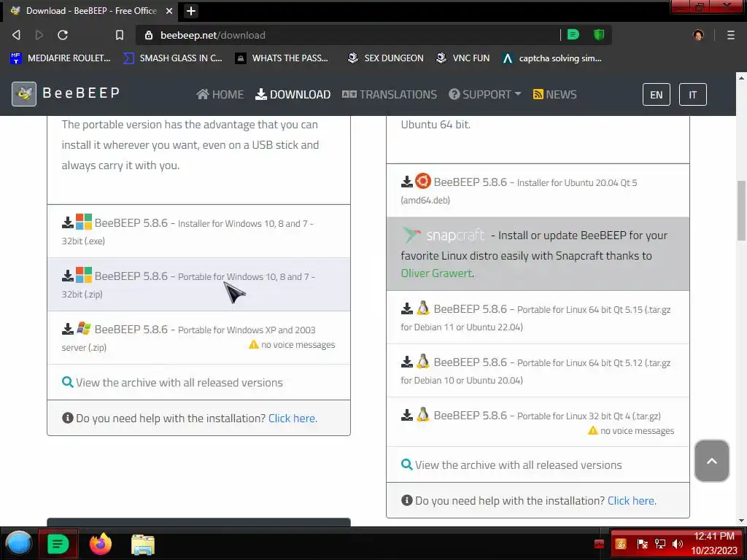
Task: Download Portable for Windows 10, 8 and 7 zip
Action: 198,285
